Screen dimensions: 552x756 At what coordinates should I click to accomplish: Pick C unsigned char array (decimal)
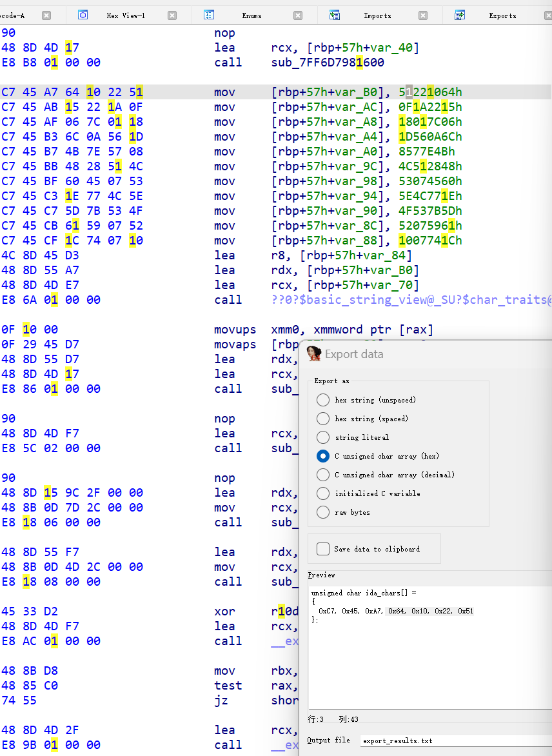coord(323,475)
